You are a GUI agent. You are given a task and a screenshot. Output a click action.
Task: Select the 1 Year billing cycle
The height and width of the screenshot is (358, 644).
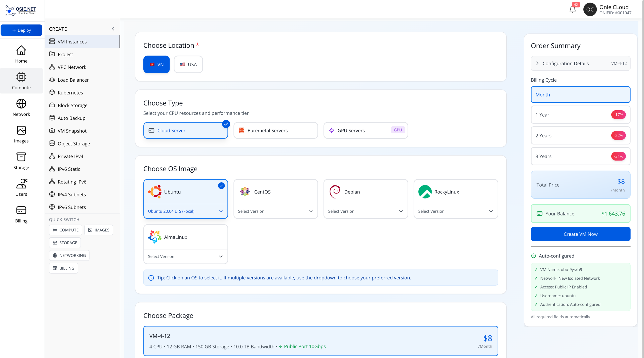coord(580,115)
